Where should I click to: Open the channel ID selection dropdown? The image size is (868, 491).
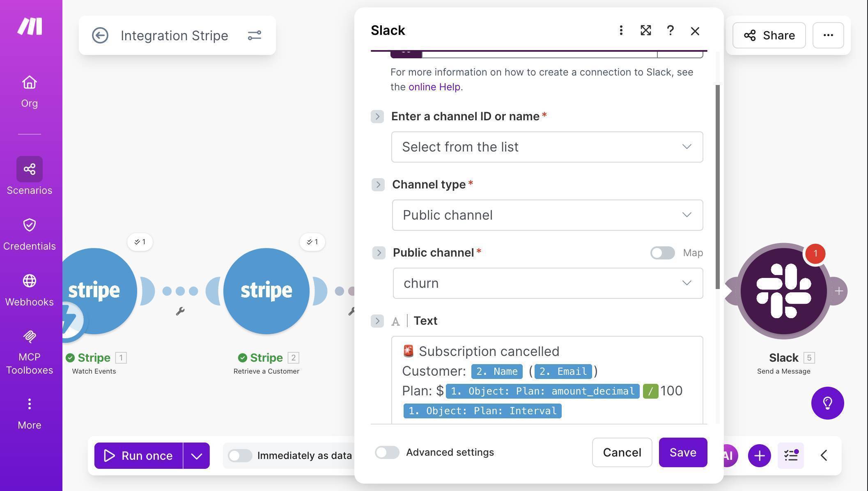547,147
